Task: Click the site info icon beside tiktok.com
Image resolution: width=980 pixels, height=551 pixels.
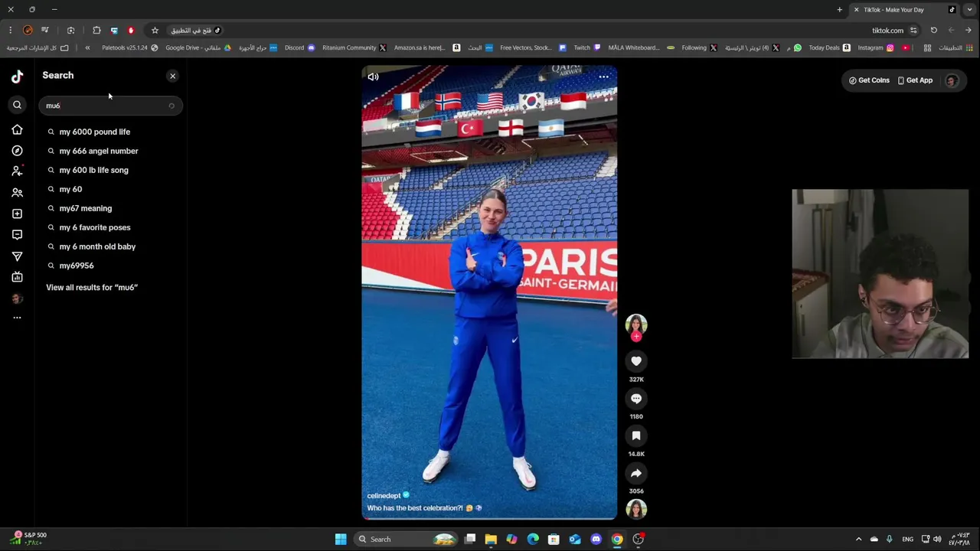Action: tap(913, 31)
